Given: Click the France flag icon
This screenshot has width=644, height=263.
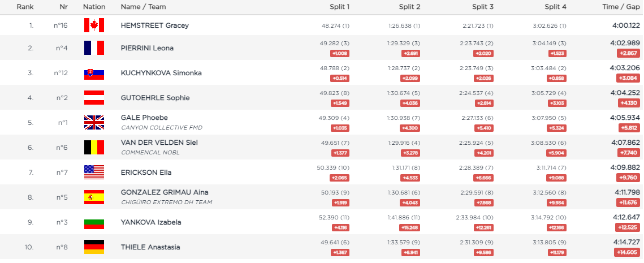Looking at the screenshot, I should [x=94, y=48].
